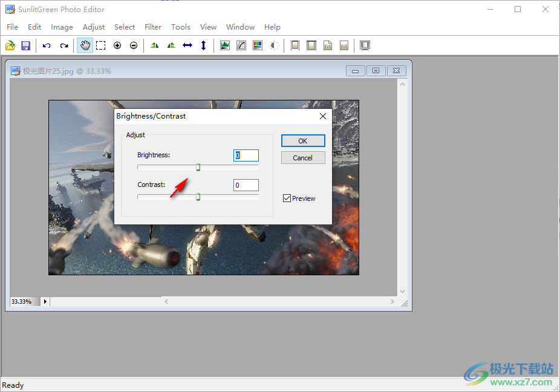Click the Zoom in icon

[117, 45]
